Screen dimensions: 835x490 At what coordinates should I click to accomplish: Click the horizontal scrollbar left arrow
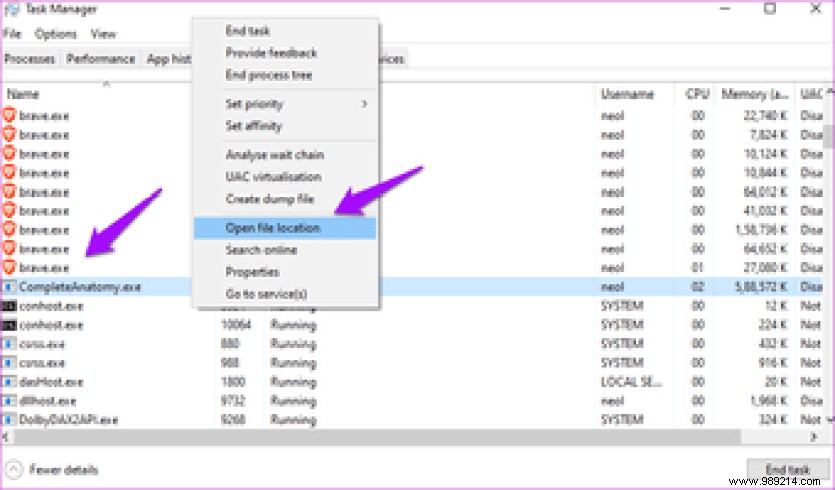tap(6, 437)
